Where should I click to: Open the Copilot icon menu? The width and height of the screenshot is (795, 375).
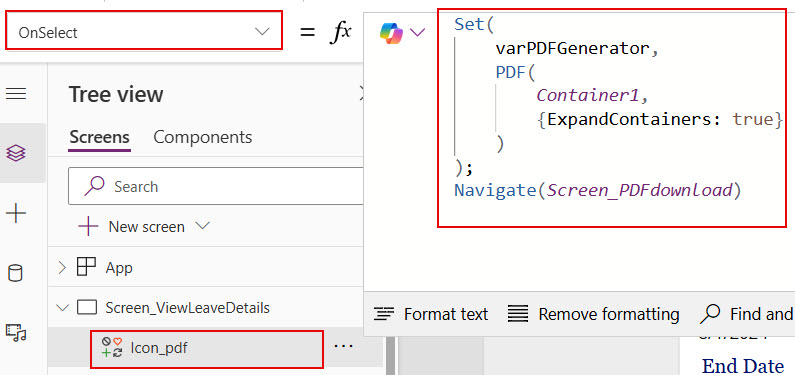(x=391, y=33)
